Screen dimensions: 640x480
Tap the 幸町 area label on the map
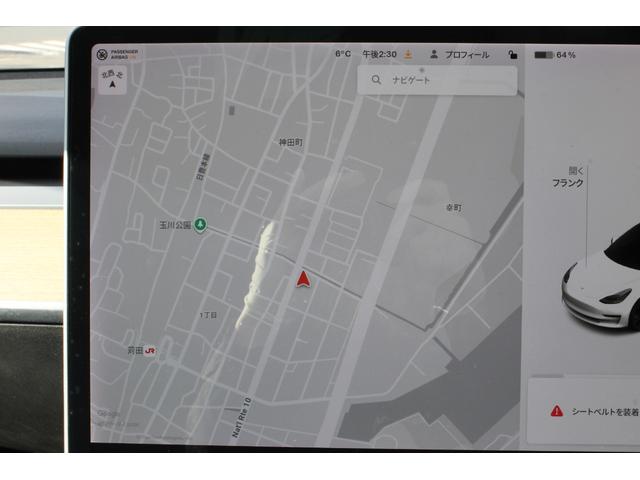454,208
